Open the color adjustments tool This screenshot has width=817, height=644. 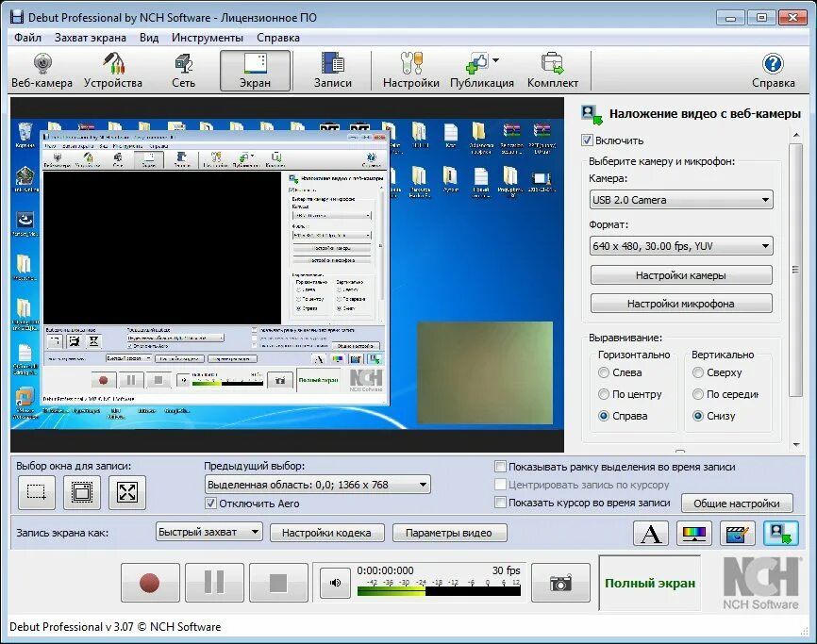(x=694, y=533)
